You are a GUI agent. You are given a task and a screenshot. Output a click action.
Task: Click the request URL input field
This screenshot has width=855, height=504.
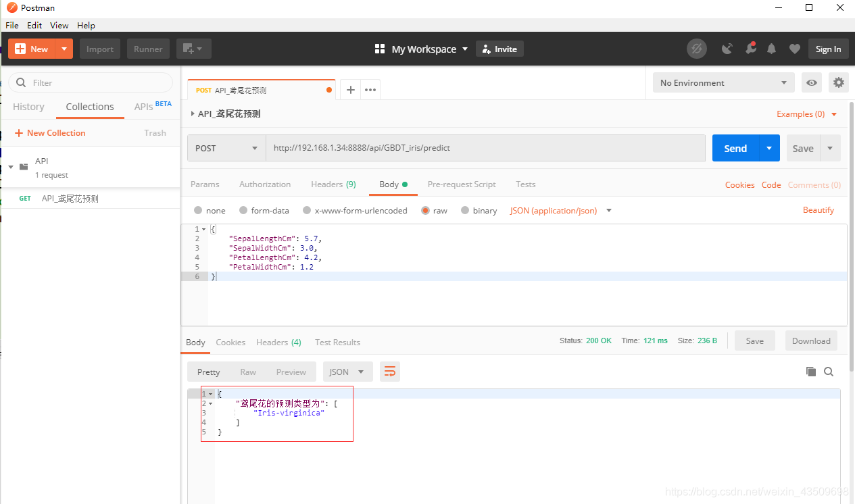tap(485, 148)
